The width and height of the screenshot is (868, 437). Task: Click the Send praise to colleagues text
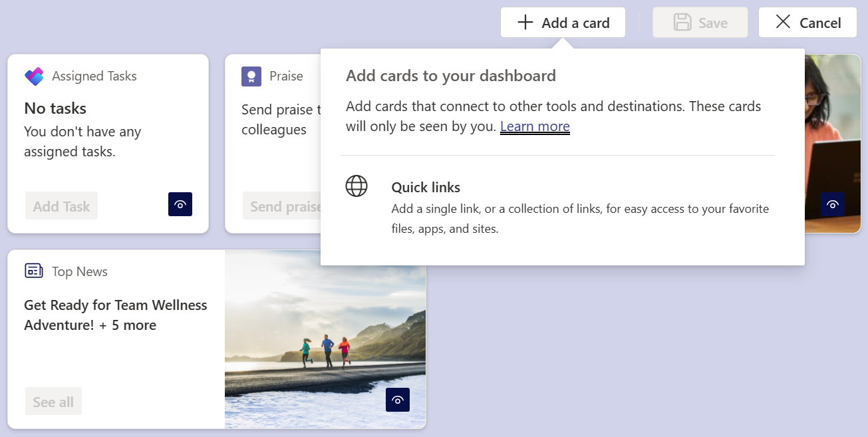279,120
